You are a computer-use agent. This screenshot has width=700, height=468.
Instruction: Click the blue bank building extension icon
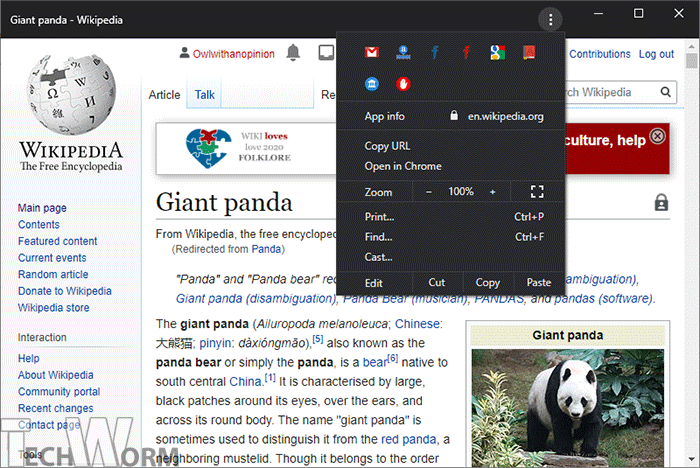(x=371, y=84)
